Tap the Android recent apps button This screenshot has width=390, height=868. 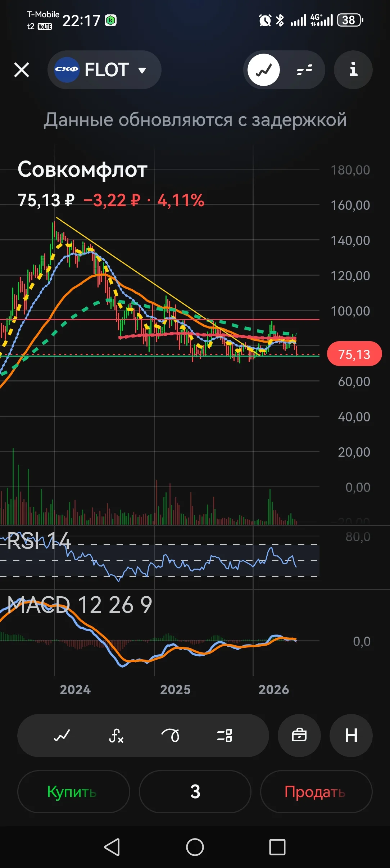pyautogui.click(x=277, y=847)
